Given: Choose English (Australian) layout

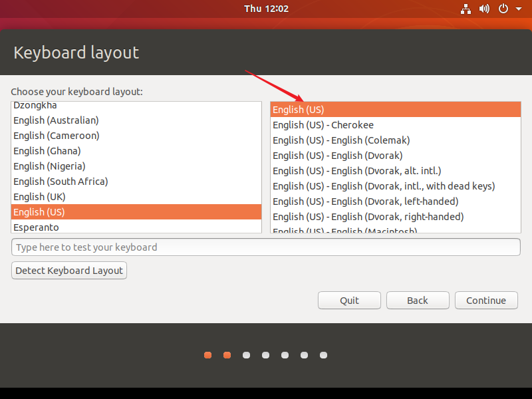Looking at the screenshot, I should (x=136, y=120).
